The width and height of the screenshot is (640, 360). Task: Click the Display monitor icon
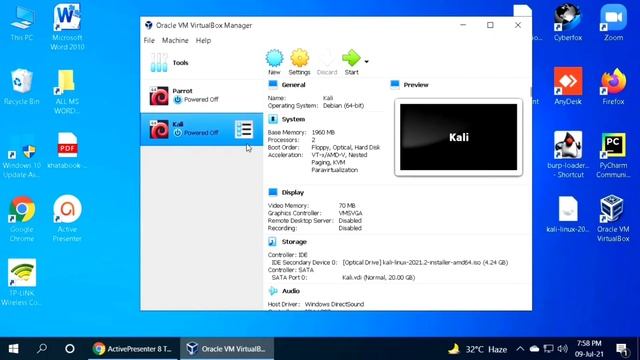273,192
